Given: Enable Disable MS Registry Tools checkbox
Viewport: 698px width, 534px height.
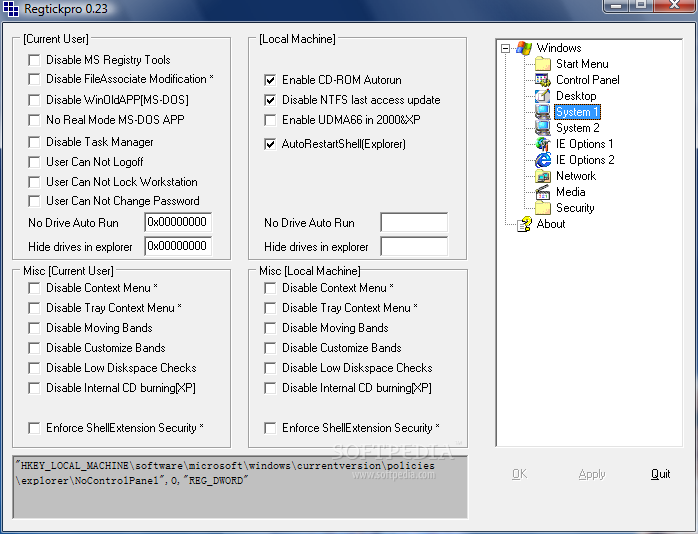Looking at the screenshot, I should [34, 60].
